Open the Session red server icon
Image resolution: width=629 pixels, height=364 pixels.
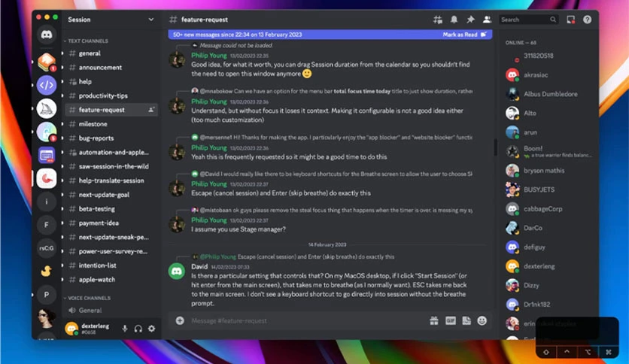tap(47, 178)
